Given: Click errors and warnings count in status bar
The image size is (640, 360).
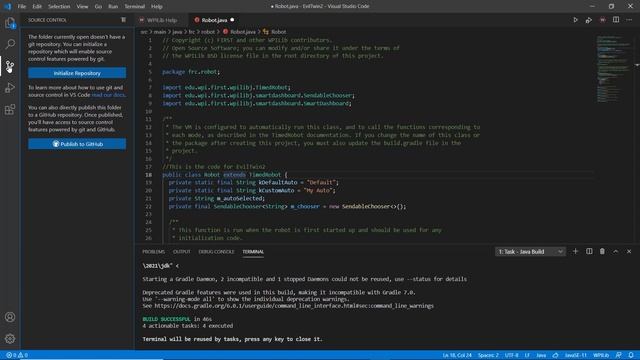Looking at the screenshot, I should 17,355.
